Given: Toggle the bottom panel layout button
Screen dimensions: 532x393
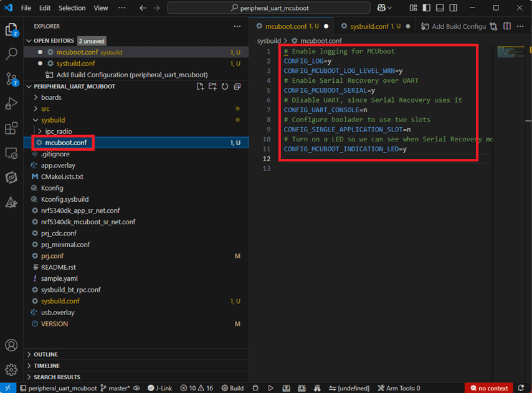Looking at the screenshot, I should tap(440, 8).
